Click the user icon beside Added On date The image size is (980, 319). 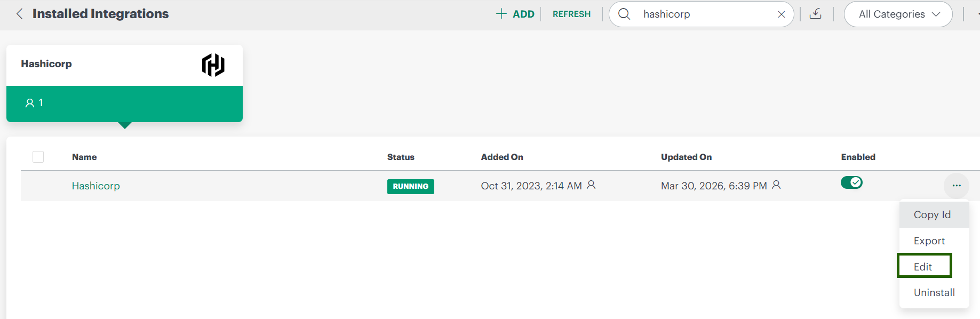(x=591, y=185)
